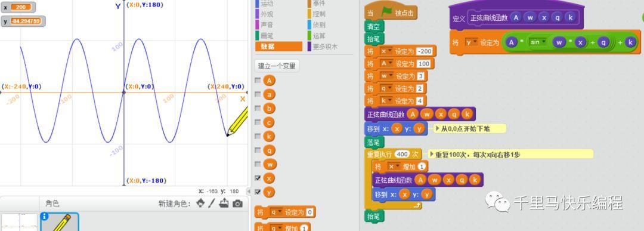Image resolution: width=644 pixels, height=231 pixels.
Task: Tick the checkbox for variable A
Action: pos(258,81)
